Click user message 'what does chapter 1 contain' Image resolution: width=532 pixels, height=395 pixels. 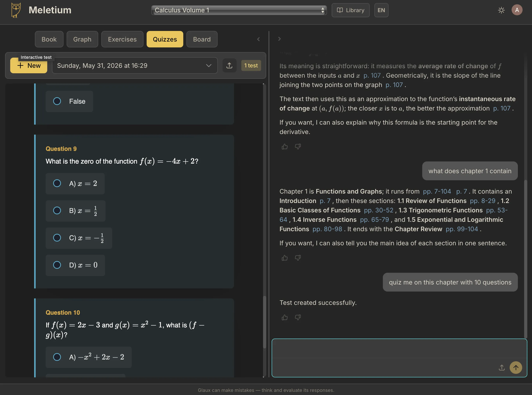470,171
